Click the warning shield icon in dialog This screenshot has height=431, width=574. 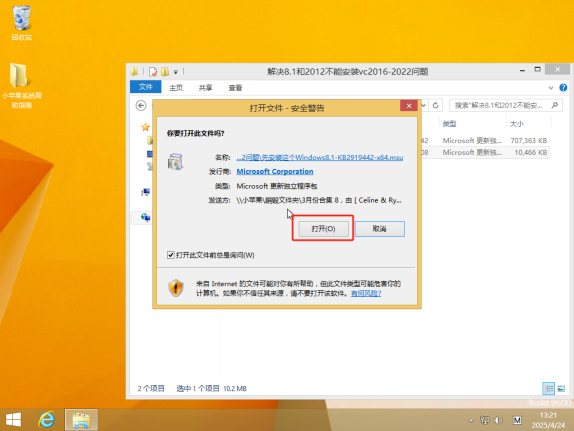click(x=176, y=288)
